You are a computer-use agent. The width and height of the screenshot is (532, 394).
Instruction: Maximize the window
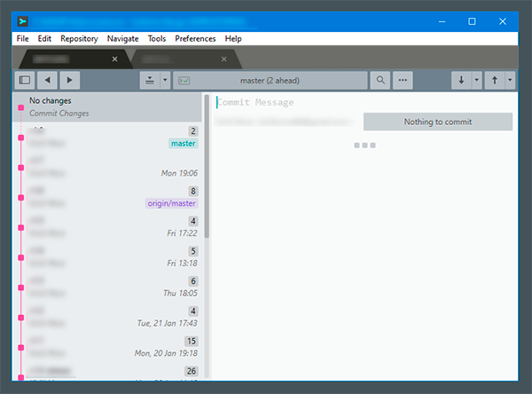point(472,21)
